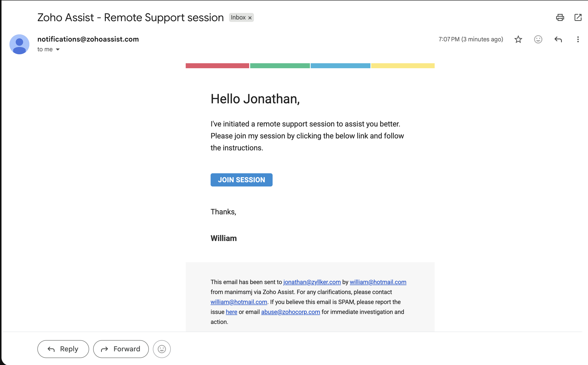Follow the 'here' spam report link
The image size is (588, 365).
tap(231, 312)
